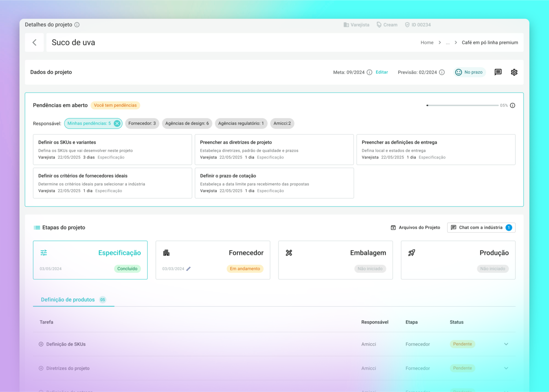
Task: Open the project comments chat icon
Action: coord(498,72)
